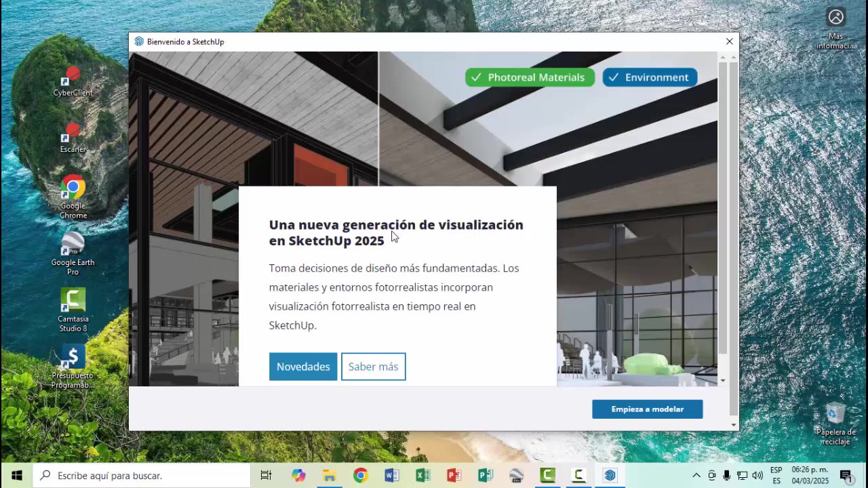
Task: Click the microphone tray icon
Action: coord(727,476)
